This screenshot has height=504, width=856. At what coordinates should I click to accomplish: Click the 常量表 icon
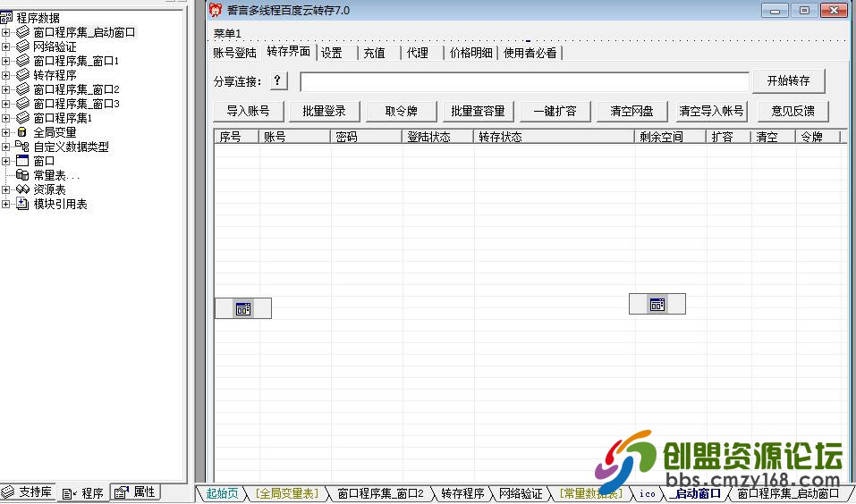coord(21,175)
